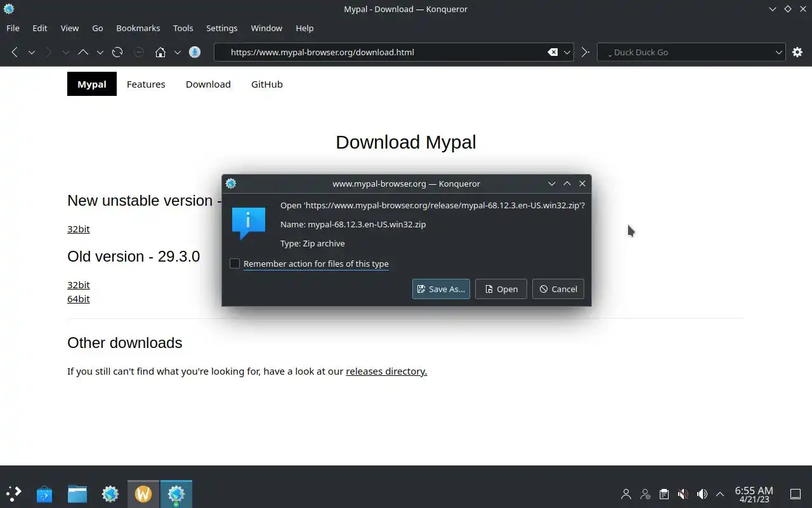Screen dimensions: 812x508
Task: Cancel the download dialog
Action: coord(558,289)
